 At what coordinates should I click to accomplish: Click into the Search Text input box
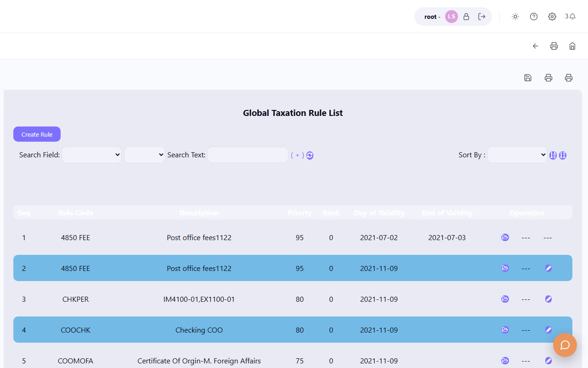tap(248, 155)
